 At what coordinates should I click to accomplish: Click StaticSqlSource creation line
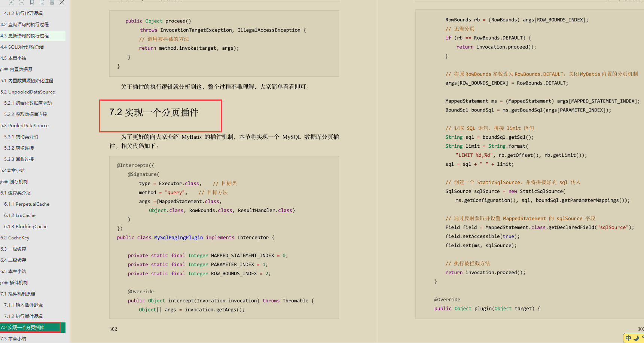tap(505, 191)
